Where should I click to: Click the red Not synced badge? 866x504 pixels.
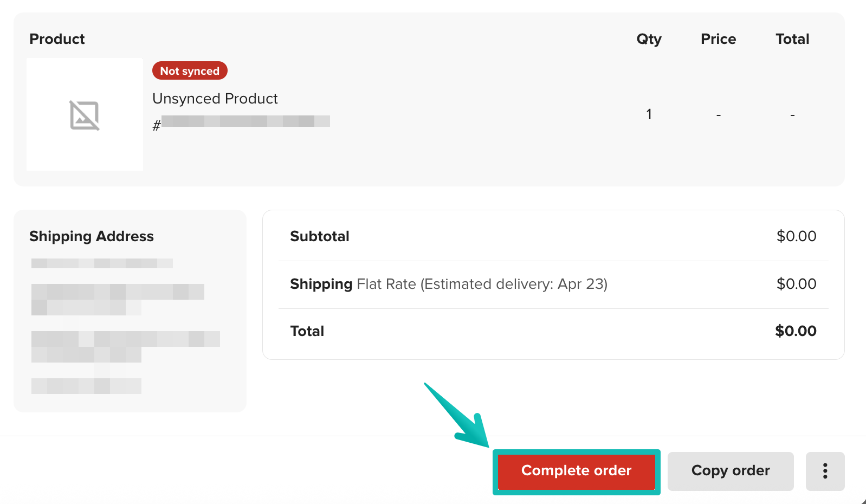[x=189, y=70]
